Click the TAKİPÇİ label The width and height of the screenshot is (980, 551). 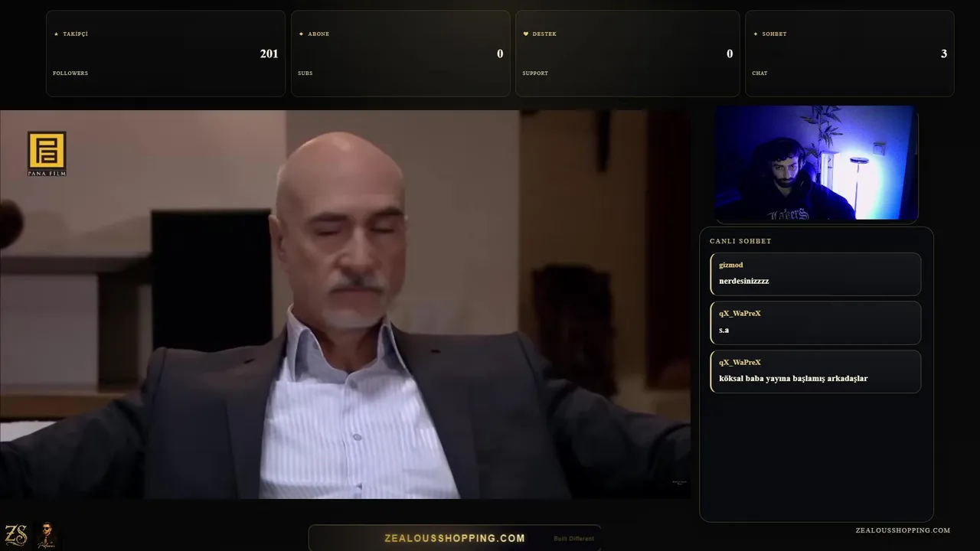pos(75,34)
